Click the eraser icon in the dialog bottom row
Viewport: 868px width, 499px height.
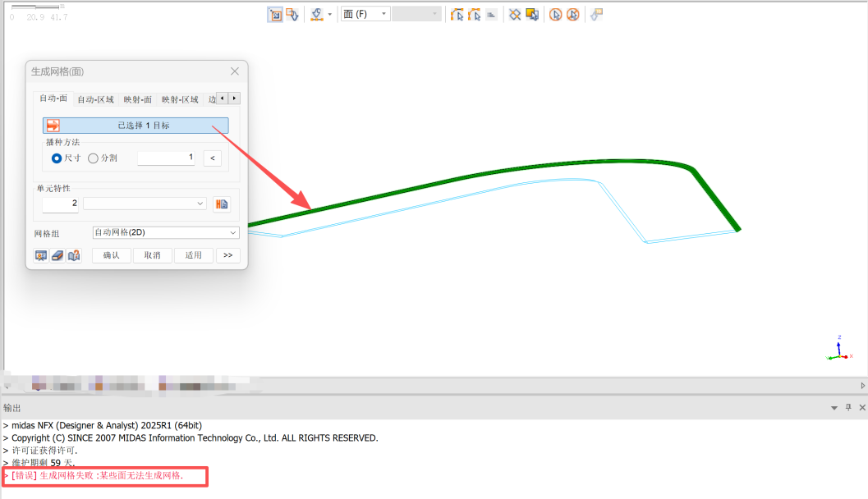pos(57,255)
